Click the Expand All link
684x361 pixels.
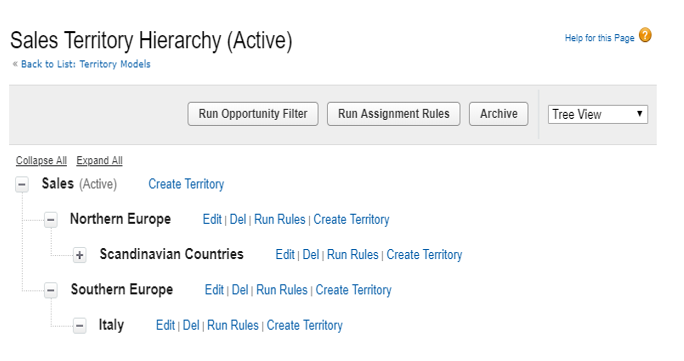coord(99,160)
